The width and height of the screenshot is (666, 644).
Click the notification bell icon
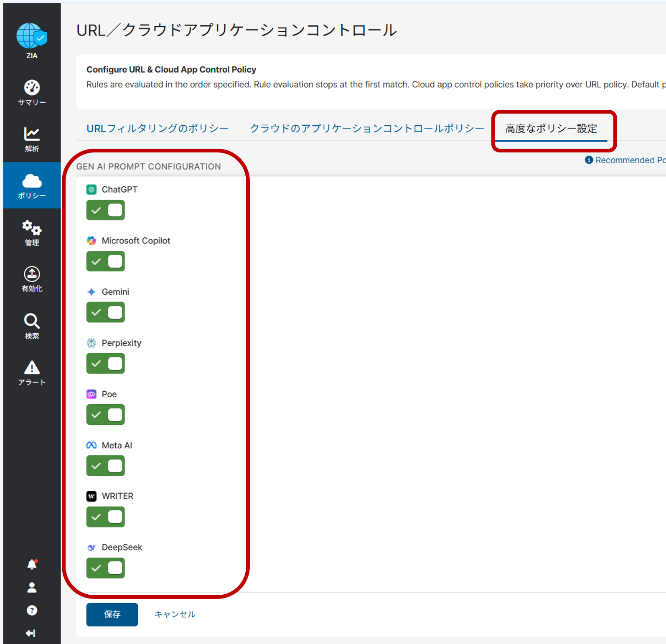[x=32, y=564]
